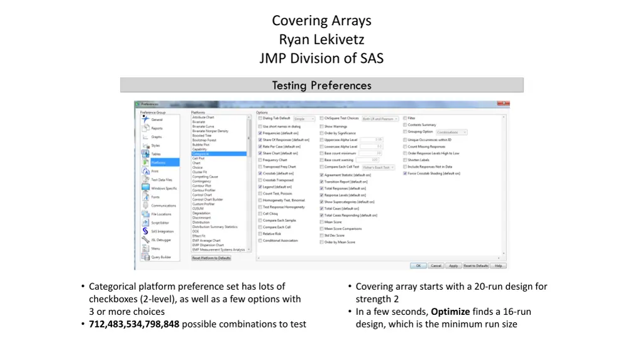The height and width of the screenshot is (362, 644).
Task: Open the Graphs preference group icon
Action: coord(145,136)
